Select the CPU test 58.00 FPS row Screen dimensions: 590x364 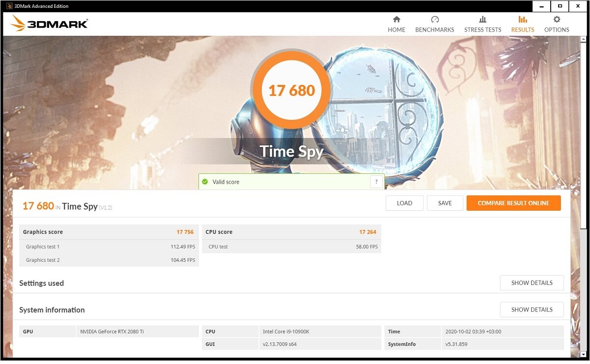pos(292,247)
